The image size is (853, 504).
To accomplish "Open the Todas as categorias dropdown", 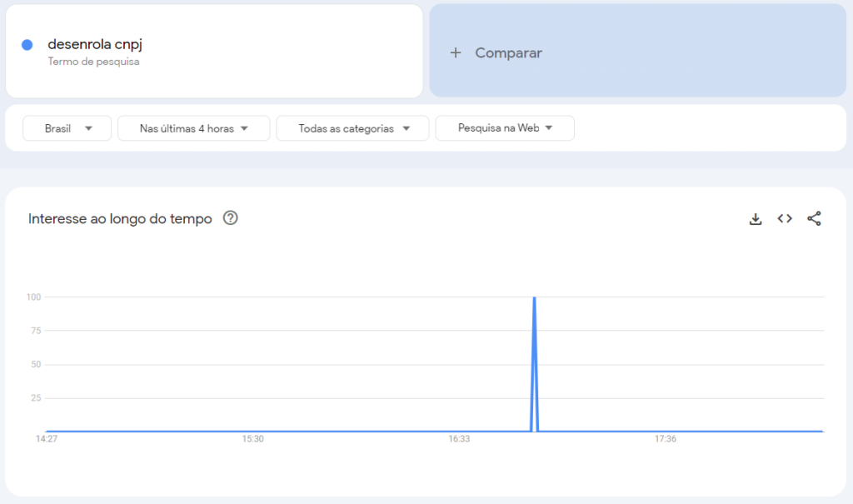I will tap(352, 128).
